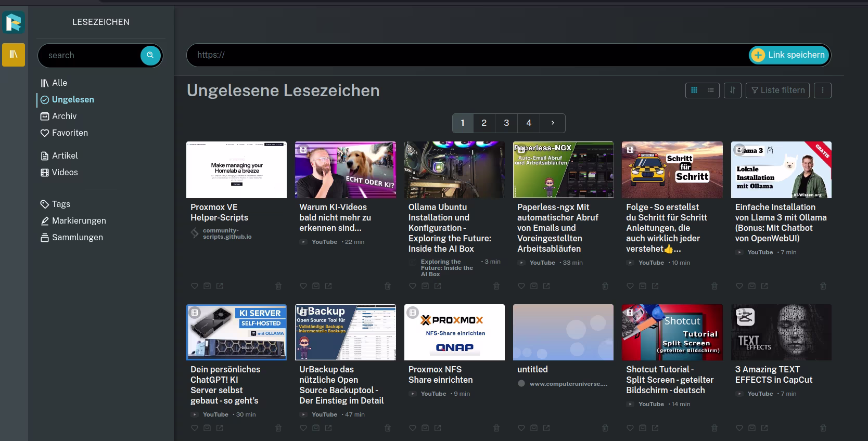Open Ollama Ubuntu Installation external link icon

[438, 286]
